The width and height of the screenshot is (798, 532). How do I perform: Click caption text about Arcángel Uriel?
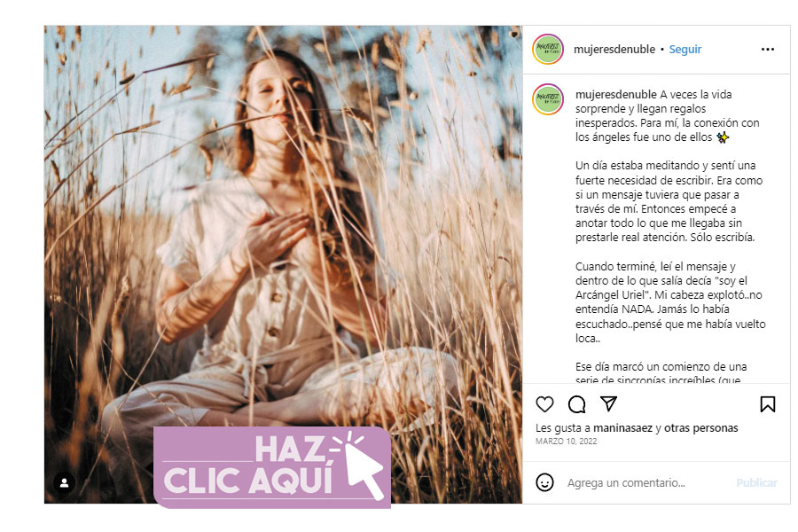pos(670,301)
